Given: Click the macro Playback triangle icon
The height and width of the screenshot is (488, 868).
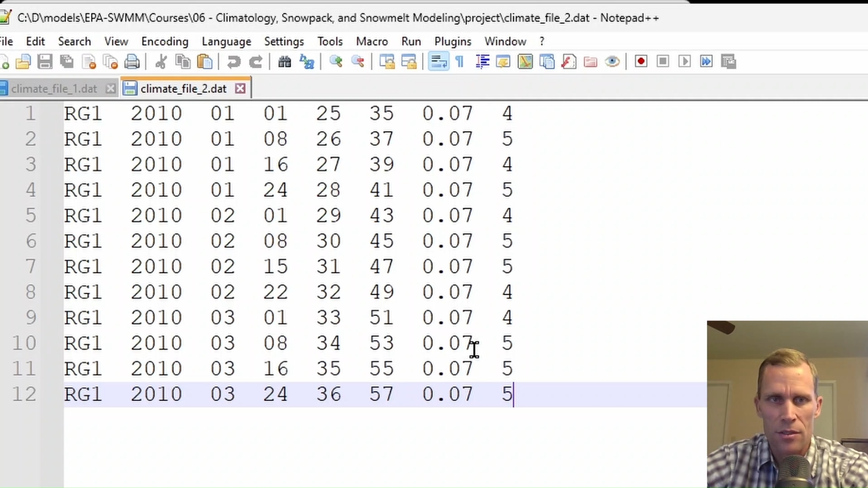Looking at the screenshot, I should [685, 62].
